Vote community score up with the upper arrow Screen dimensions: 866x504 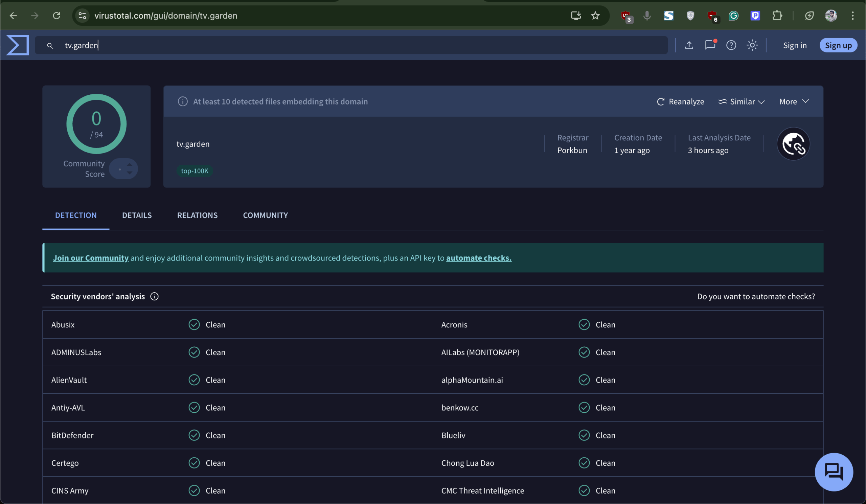point(130,164)
